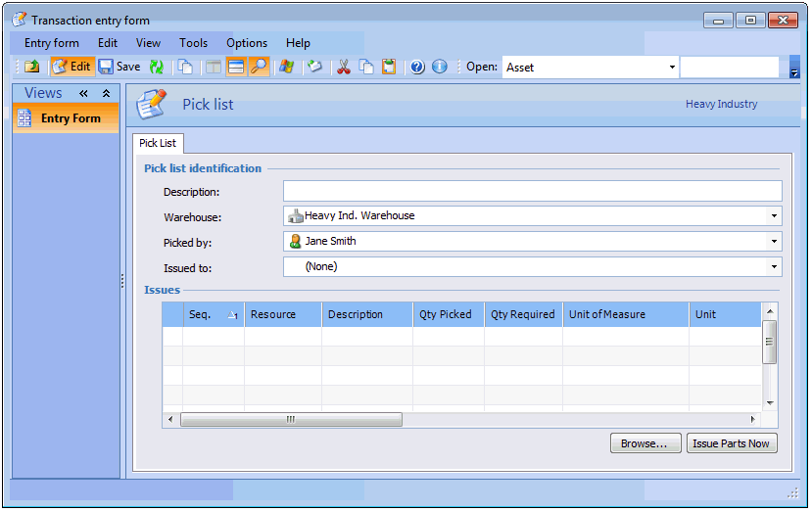This screenshot has height=511, width=812.
Task: Click the scissors cut icon
Action: point(344,67)
